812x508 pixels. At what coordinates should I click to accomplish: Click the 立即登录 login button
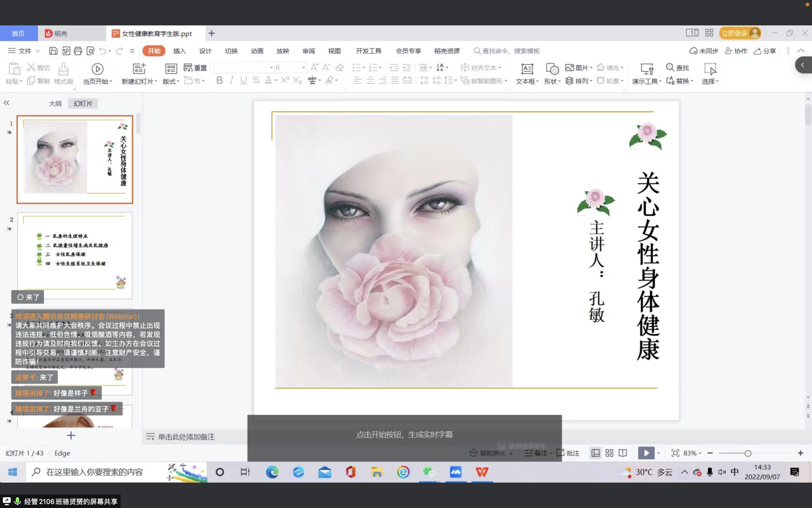click(740, 33)
